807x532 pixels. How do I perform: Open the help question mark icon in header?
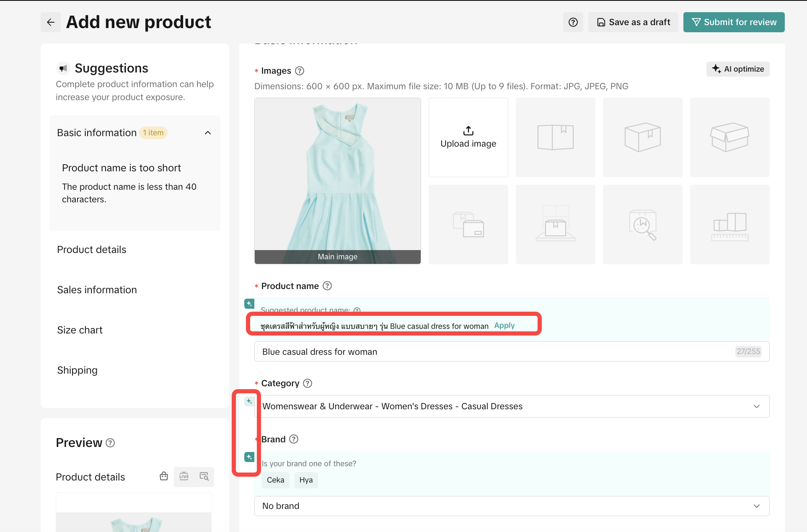tap(573, 22)
